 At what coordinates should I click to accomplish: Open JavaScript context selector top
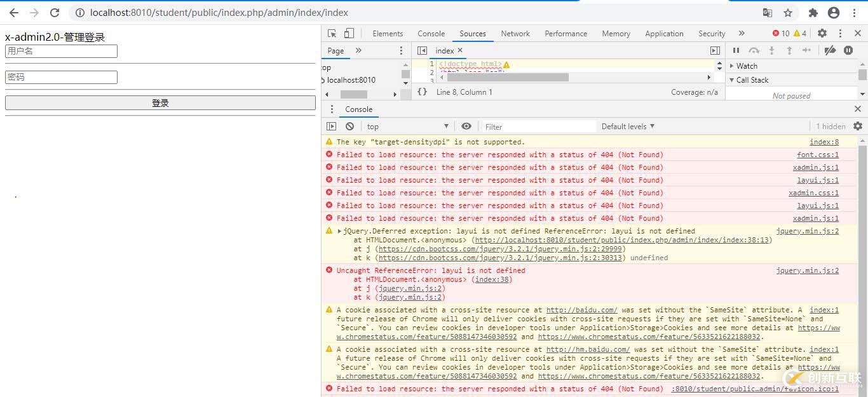407,127
